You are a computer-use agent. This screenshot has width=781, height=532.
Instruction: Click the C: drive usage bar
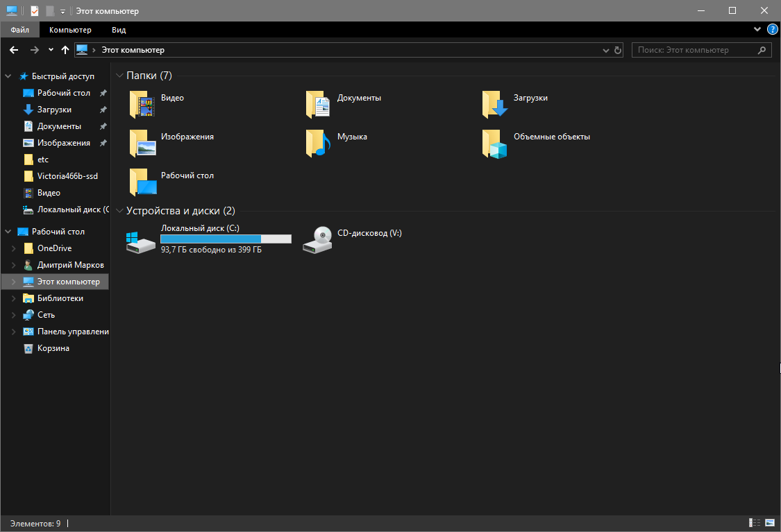click(226, 239)
